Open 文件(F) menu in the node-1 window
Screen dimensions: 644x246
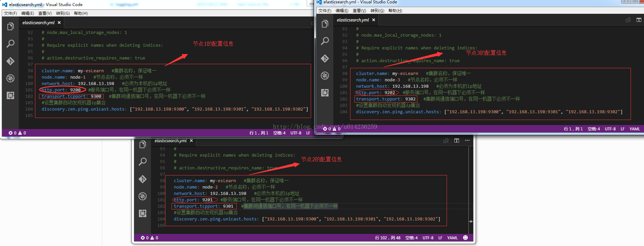[10, 13]
